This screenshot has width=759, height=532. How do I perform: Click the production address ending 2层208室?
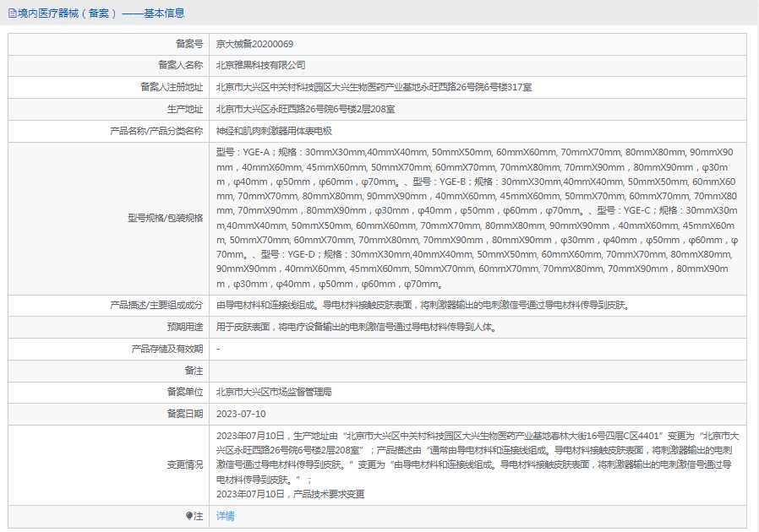click(305, 109)
